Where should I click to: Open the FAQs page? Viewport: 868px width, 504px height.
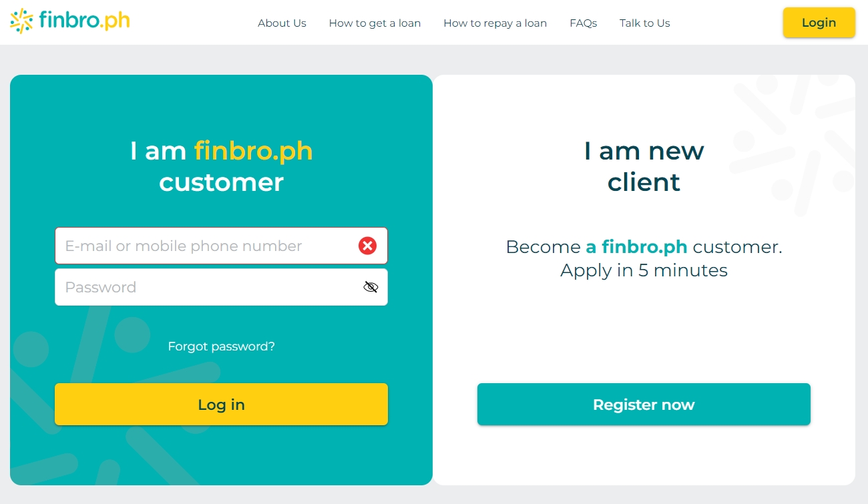click(x=583, y=23)
